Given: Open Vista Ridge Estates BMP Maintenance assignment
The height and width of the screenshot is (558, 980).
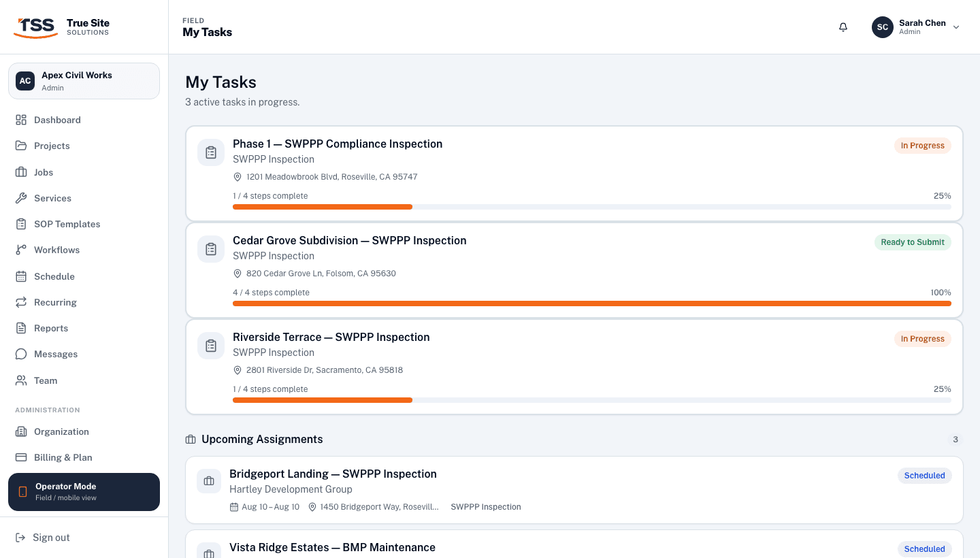Looking at the screenshot, I should tap(574, 544).
